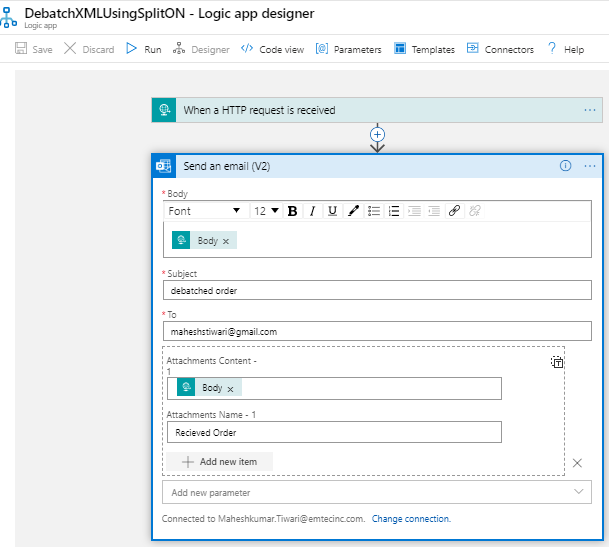Screen dimensions: 609x547
Task: Insert a numbered list
Action: (394, 211)
